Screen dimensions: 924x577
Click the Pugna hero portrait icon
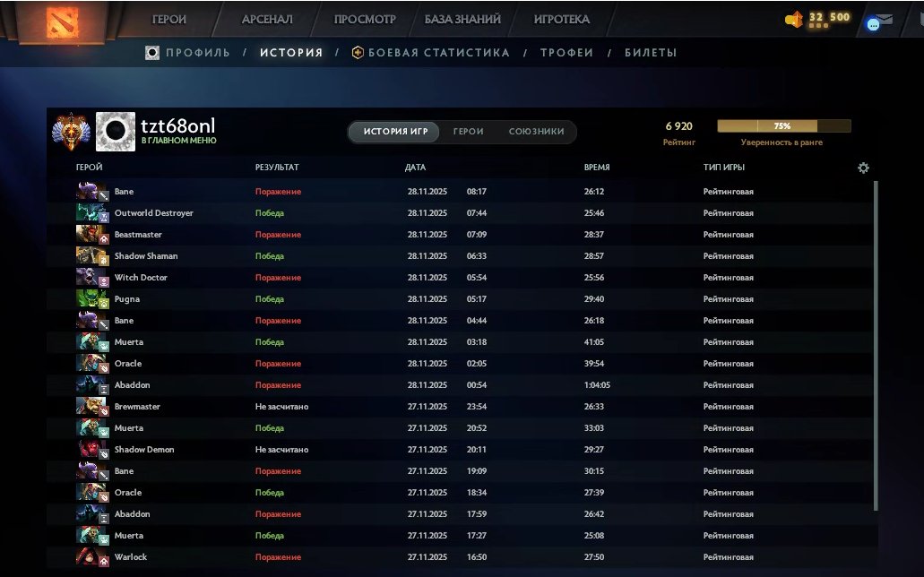coord(88,299)
